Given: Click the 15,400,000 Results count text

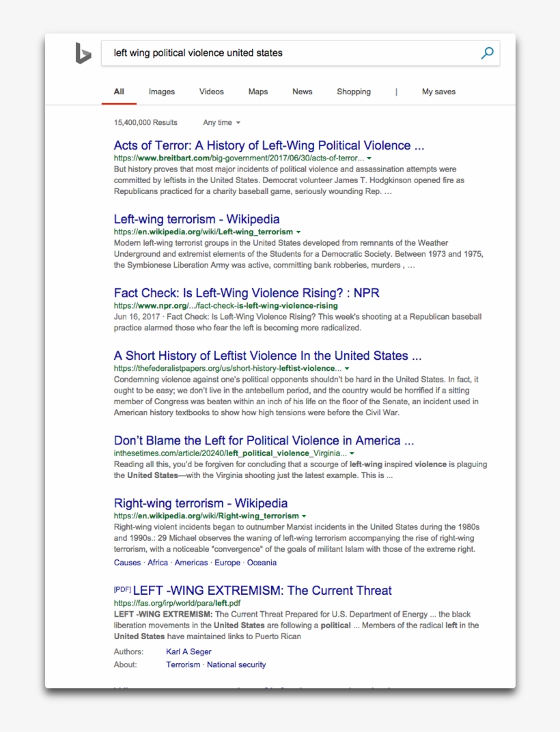Looking at the screenshot, I should tap(145, 122).
